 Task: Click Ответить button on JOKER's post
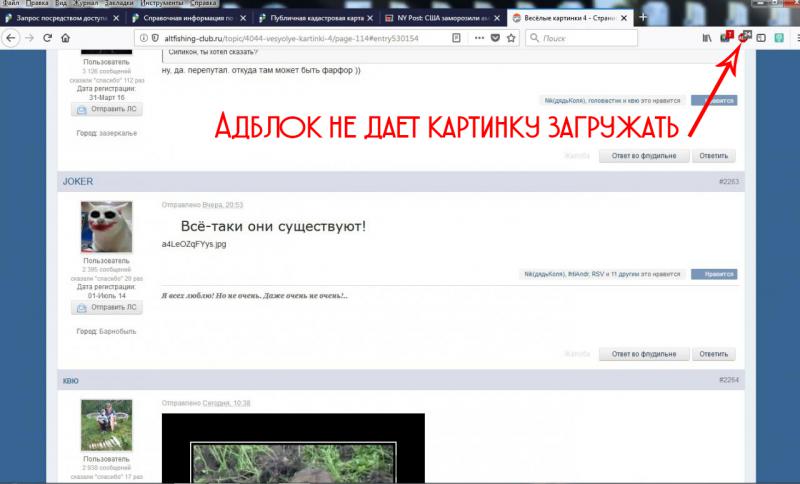[714, 354]
